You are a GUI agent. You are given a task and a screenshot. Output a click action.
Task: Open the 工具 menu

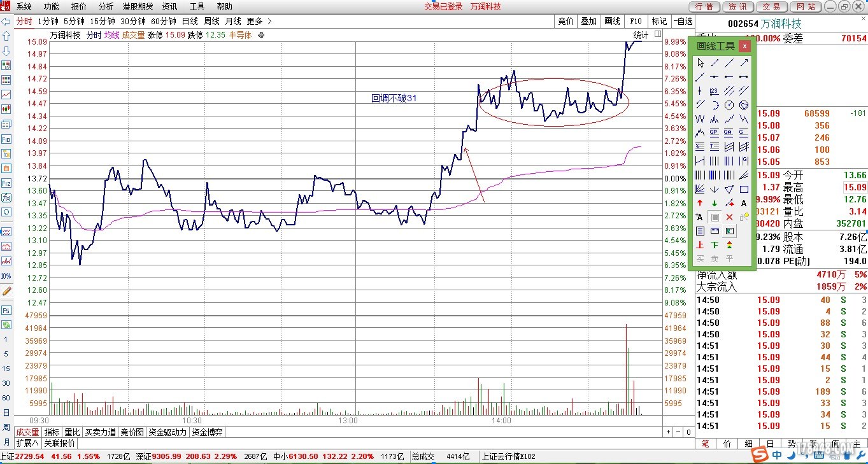(x=197, y=6)
